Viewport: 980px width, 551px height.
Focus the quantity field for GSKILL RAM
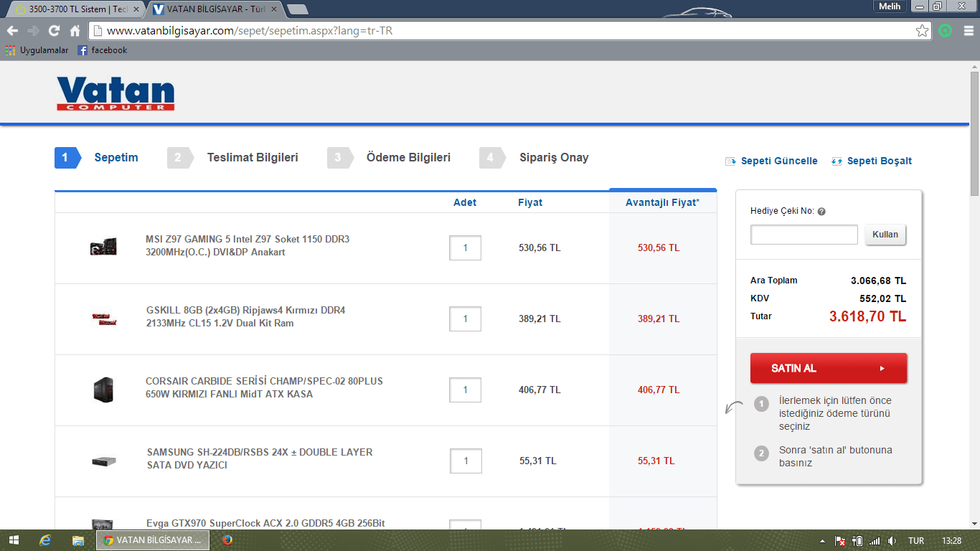pyautogui.click(x=465, y=319)
